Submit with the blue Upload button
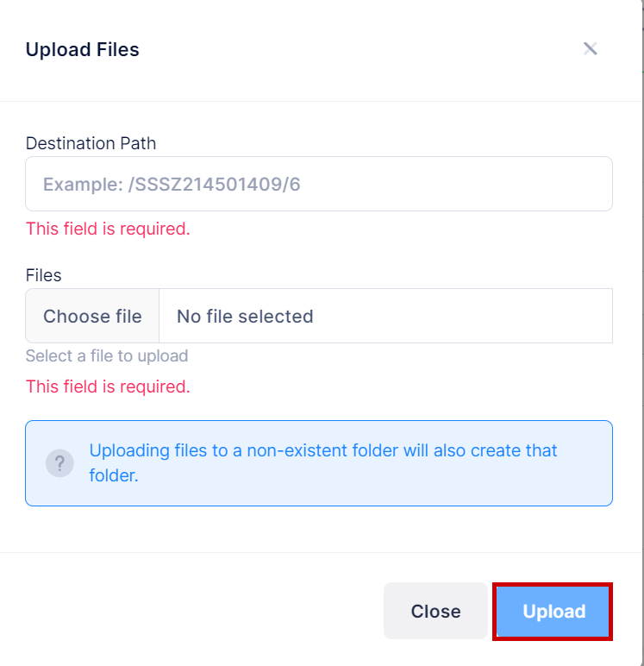 click(x=553, y=612)
